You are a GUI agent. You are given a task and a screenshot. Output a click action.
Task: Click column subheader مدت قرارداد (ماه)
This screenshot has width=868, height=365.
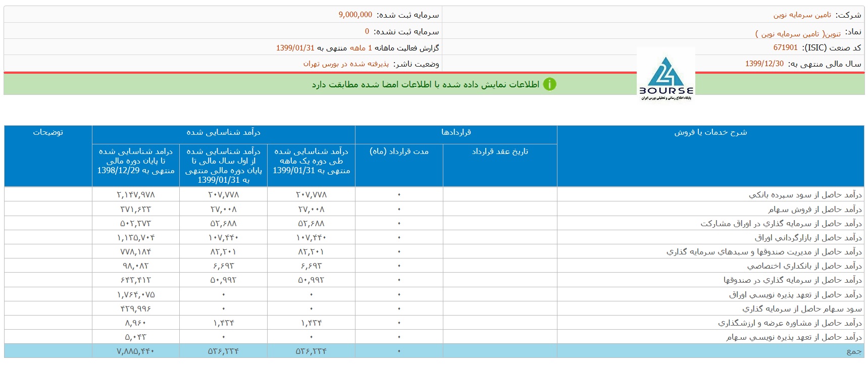click(399, 151)
